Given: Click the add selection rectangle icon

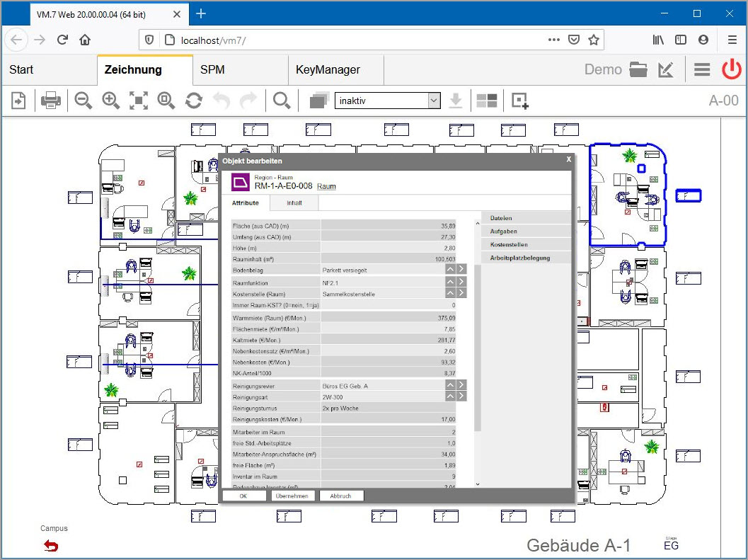Looking at the screenshot, I should [519, 101].
